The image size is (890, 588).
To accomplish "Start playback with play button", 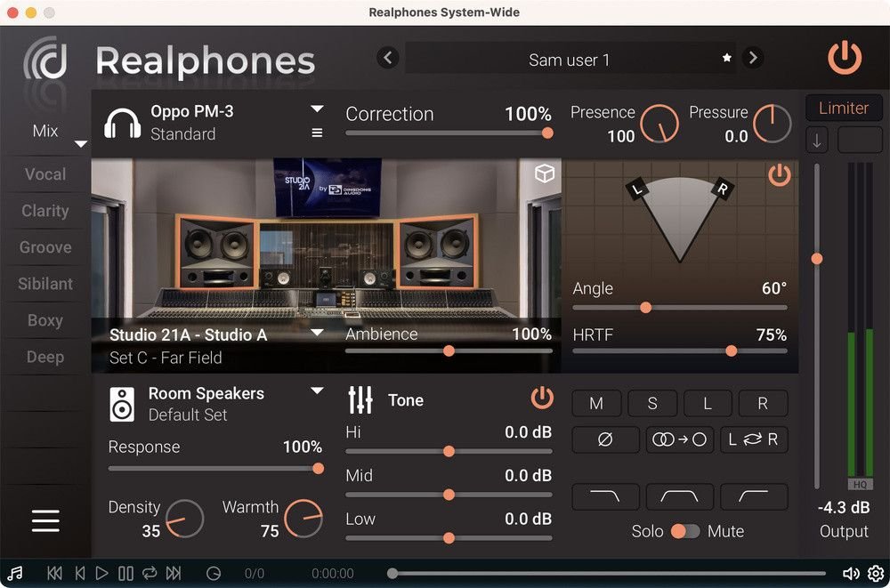I will pos(101,573).
